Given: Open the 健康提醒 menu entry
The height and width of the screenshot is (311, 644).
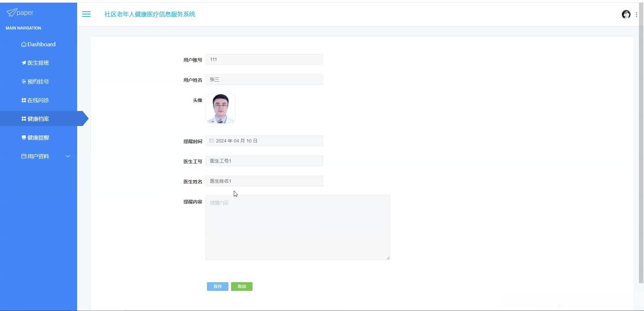Looking at the screenshot, I should 39,137.
